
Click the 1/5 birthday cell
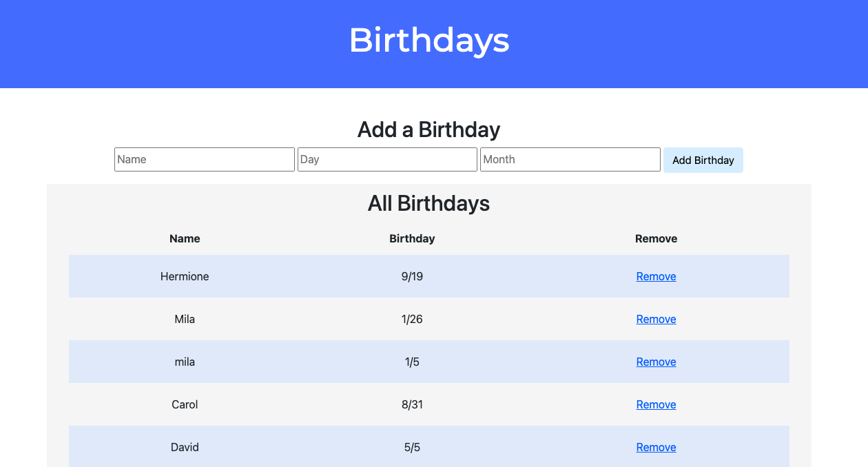(412, 362)
